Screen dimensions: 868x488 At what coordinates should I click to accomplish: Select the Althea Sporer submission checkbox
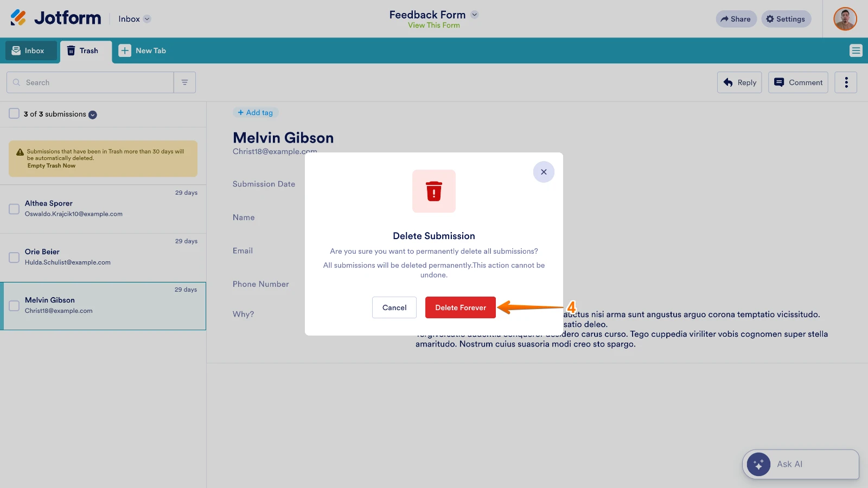click(14, 209)
